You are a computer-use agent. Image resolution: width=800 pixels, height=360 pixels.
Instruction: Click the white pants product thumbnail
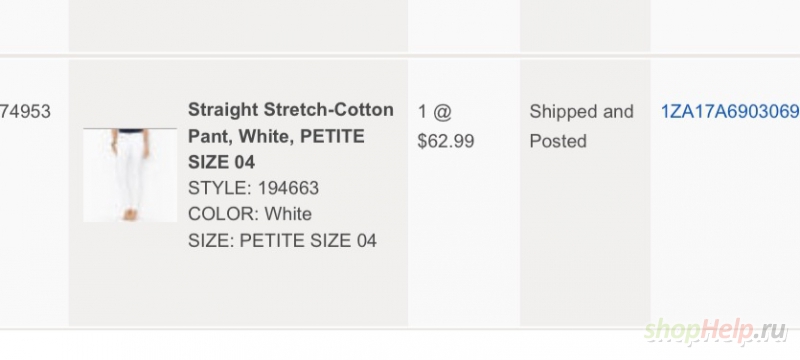[130, 175]
